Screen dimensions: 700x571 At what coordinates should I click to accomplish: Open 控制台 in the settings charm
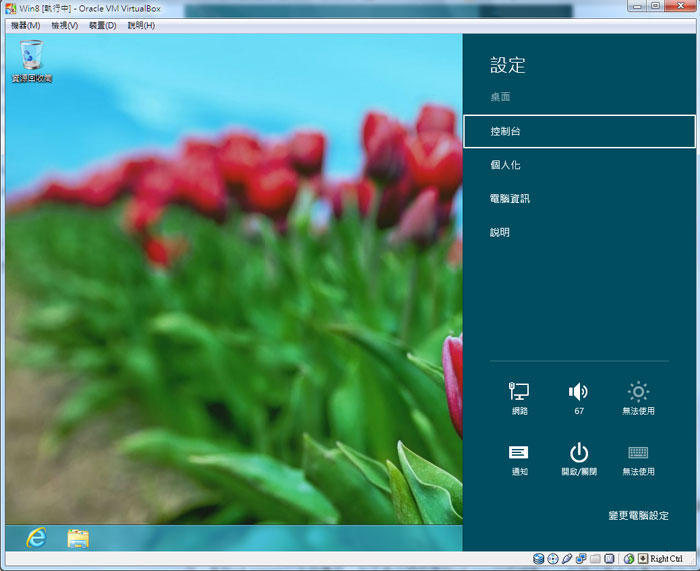579,131
